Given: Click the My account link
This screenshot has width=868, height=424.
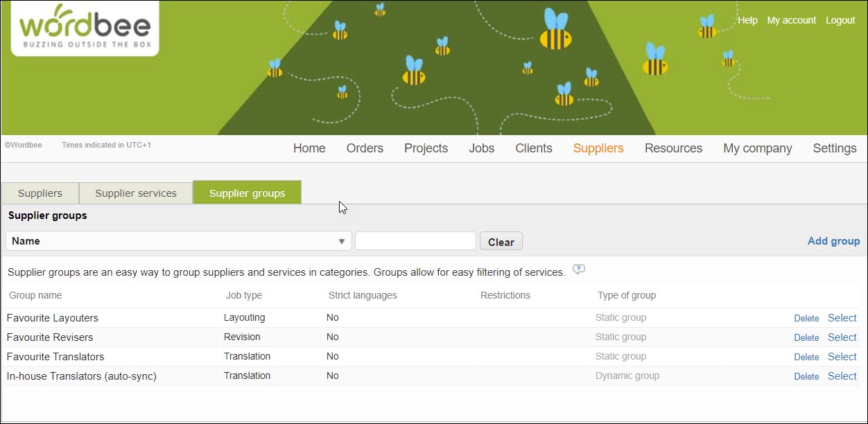Looking at the screenshot, I should click(791, 21).
